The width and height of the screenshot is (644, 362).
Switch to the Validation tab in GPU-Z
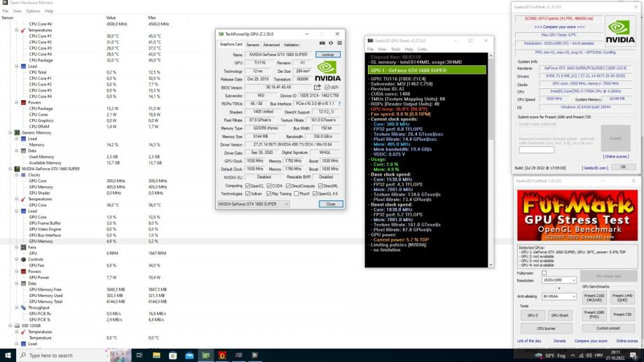tap(292, 45)
